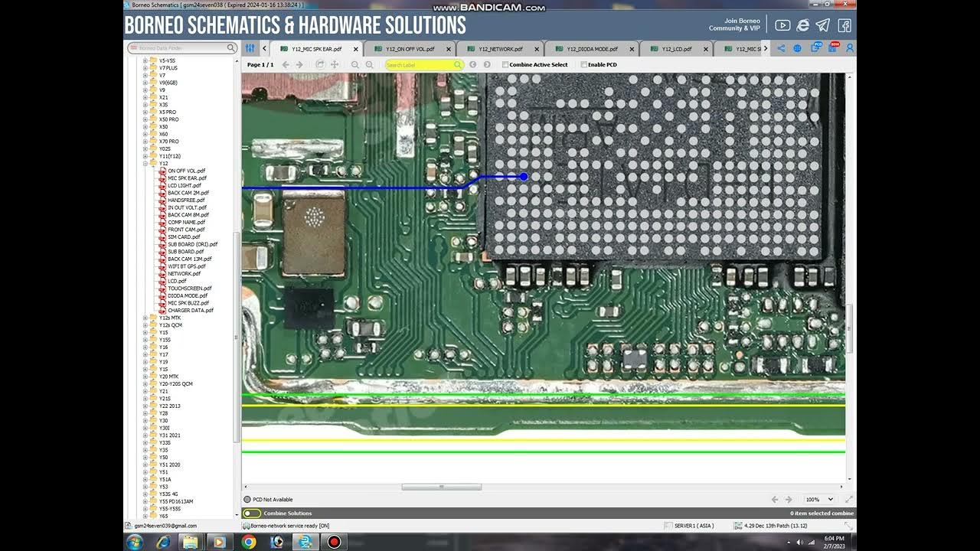The width and height of the screenshot is (980, 551).
Task: Click the search icon in Borneo Data Finder
Action: point(230,48)
